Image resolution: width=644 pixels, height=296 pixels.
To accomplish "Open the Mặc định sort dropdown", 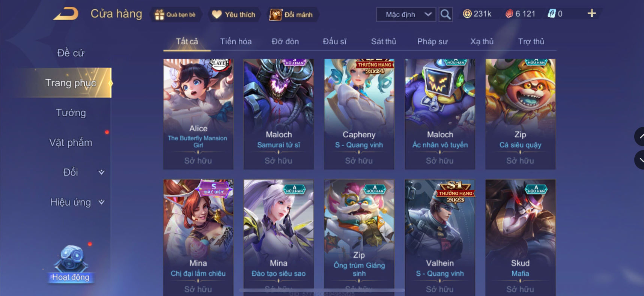I will point(406,15).
